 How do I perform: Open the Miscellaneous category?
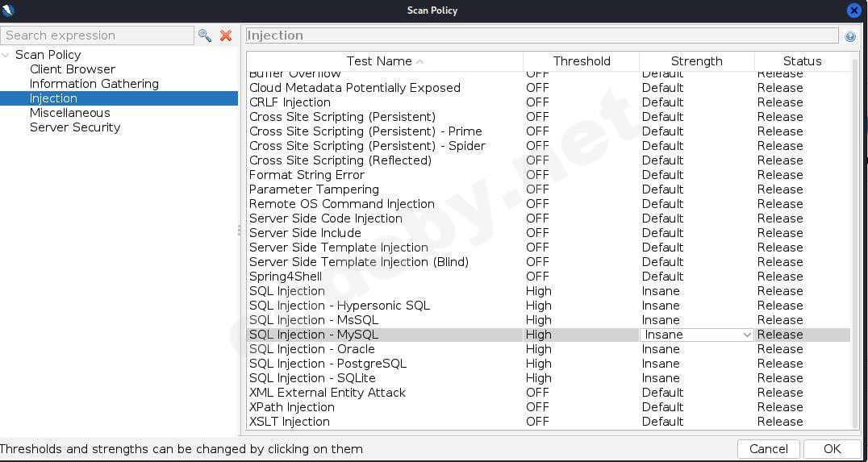coord(69,113)
